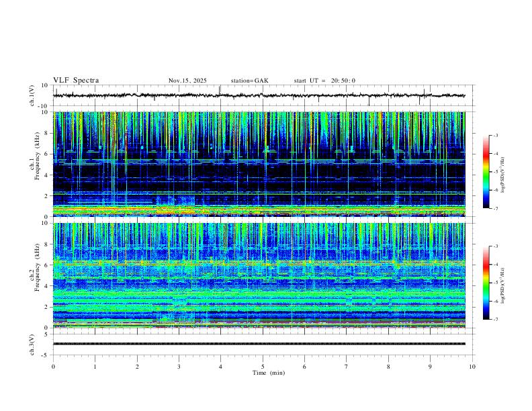
Task: Click time axis tick label '5'
Action: pos(263,367)
